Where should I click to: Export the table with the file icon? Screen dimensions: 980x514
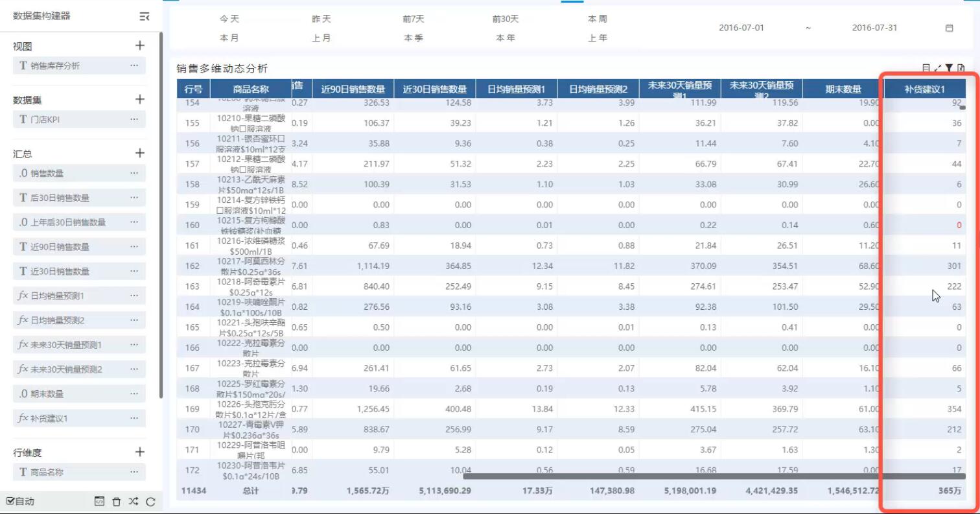point(961,68)
